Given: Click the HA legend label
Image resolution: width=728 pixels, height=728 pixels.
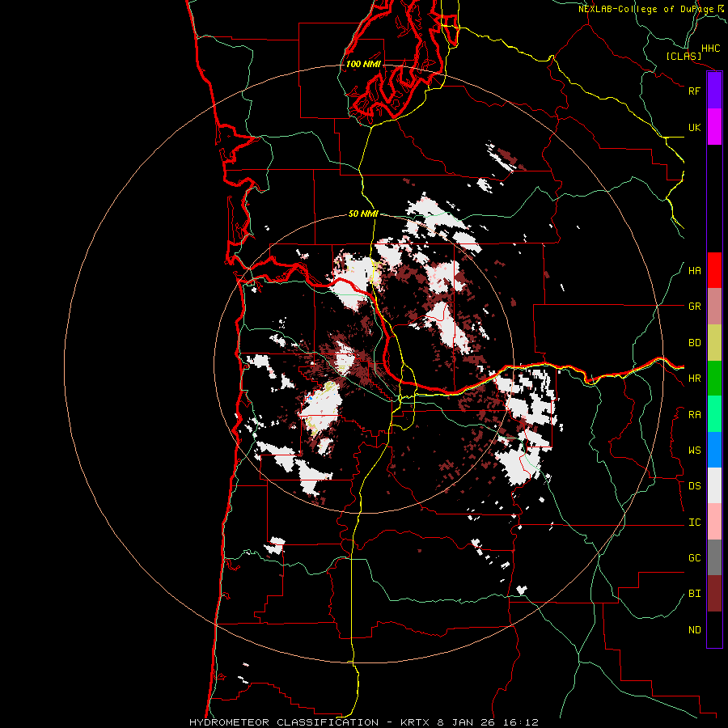Looking at the screenshot, I should (694, 271).
